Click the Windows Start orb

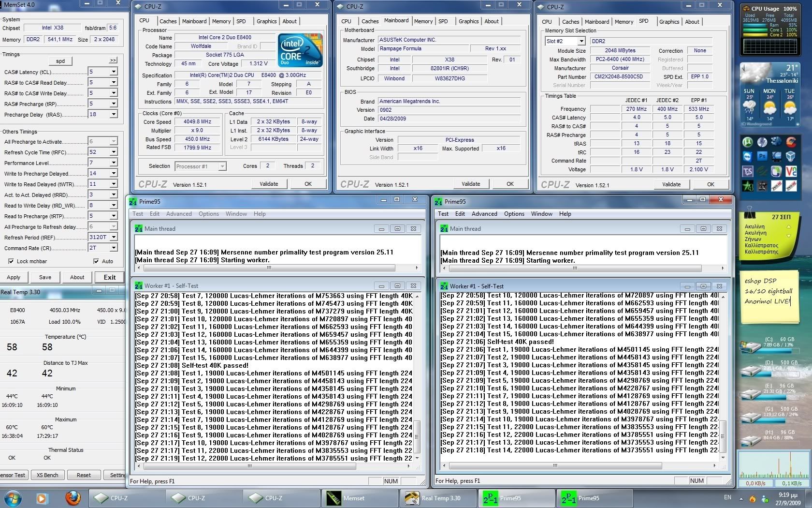click(12, 498)
